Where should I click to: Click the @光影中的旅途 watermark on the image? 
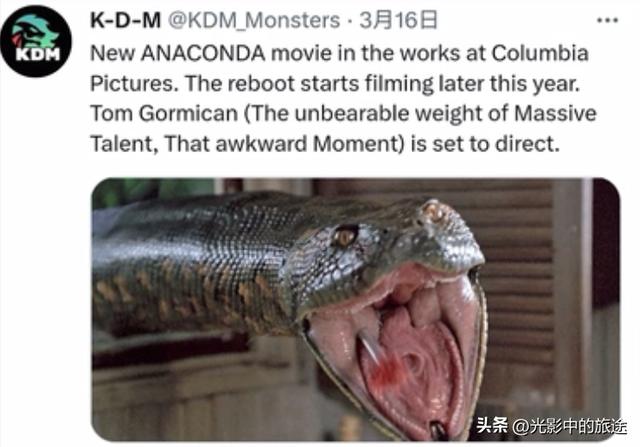tap(569, 426)
